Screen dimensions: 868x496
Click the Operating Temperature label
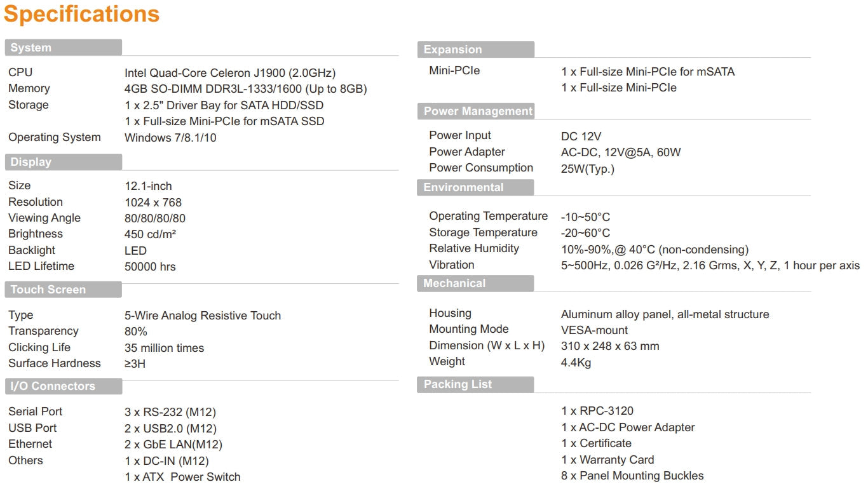(x=488, y=216)
